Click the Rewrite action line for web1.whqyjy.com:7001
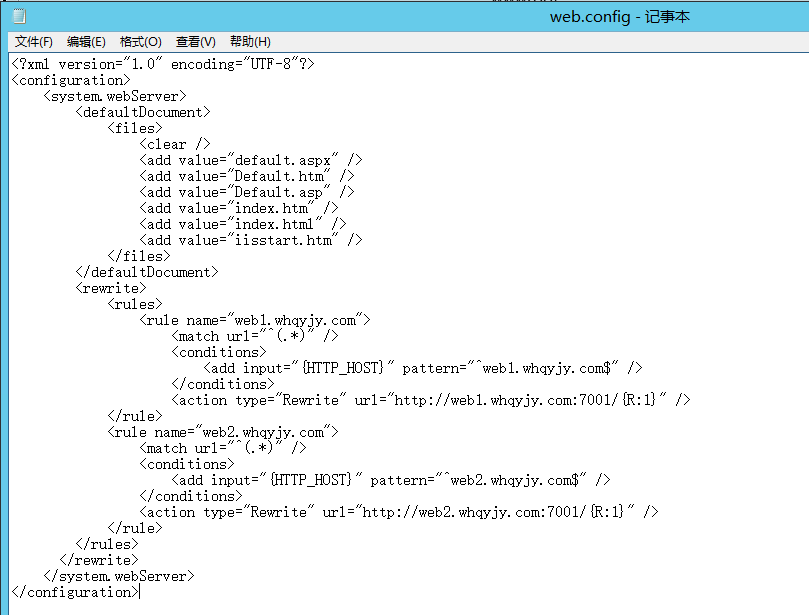The width and height of the screenshot is (809, 615). point(431,400)
